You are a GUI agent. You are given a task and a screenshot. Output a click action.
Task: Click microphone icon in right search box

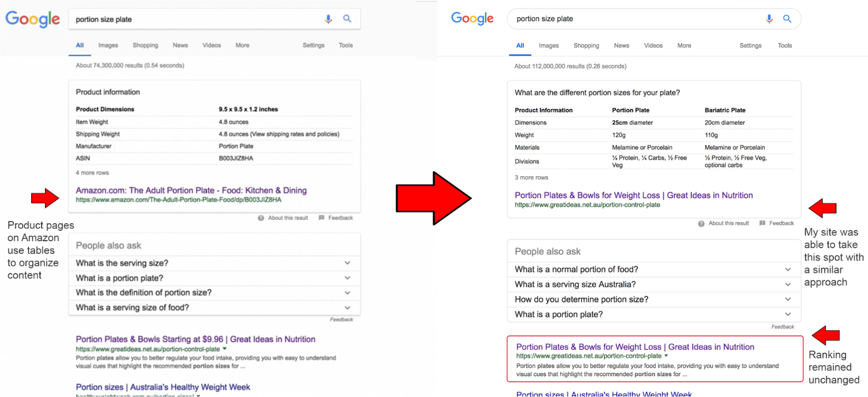(x=769, y=19)
